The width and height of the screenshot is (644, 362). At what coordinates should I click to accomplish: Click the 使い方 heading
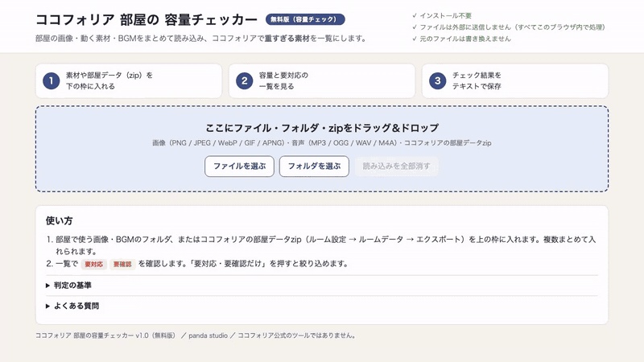(59, 220)
